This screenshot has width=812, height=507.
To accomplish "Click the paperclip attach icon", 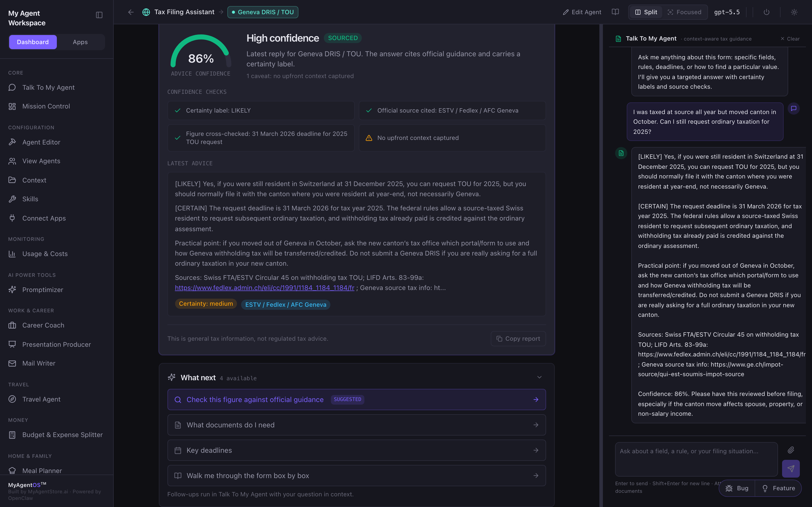I will tap(791, 450).
